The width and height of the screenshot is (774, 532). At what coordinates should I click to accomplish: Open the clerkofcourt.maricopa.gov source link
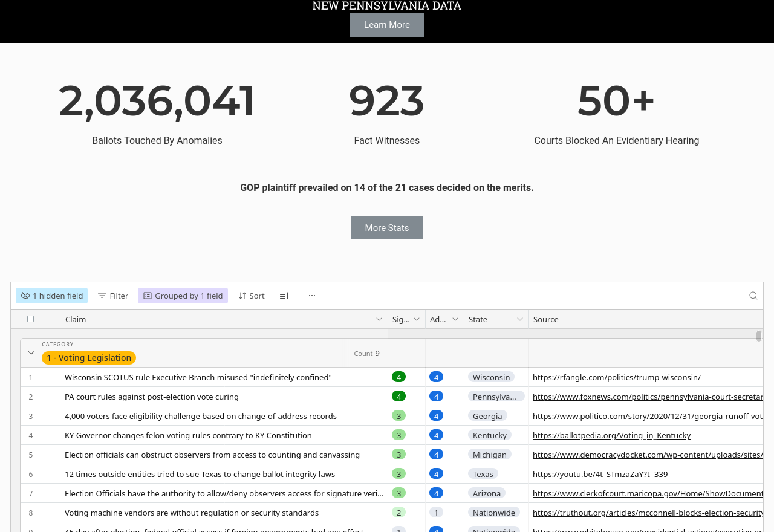[648, 493]
